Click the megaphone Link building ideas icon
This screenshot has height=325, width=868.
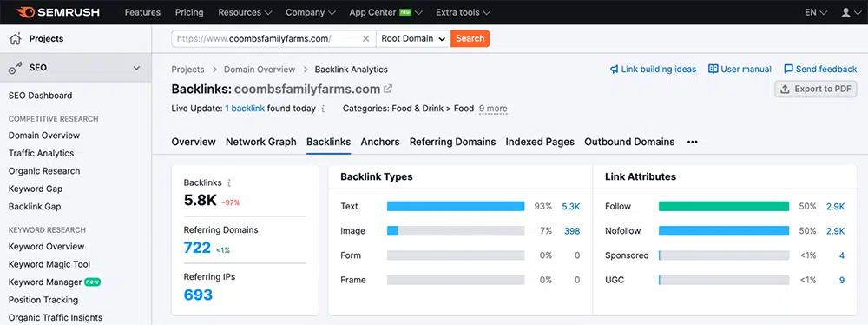614,70
